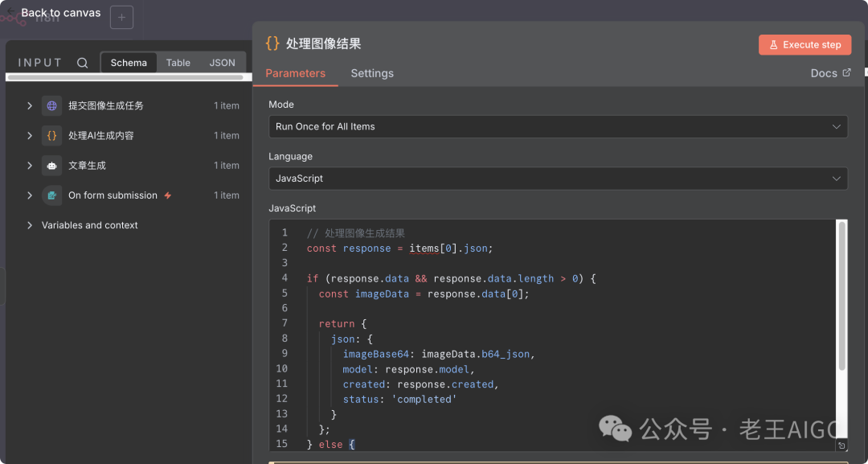Expand the On form submission node
The image size is (868, 464).
coord(30,195)
